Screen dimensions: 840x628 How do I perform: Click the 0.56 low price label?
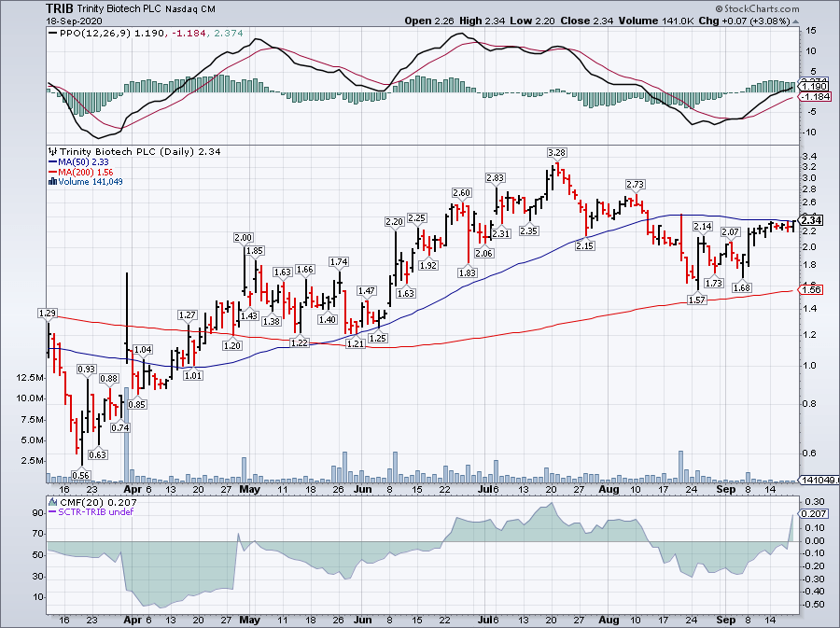(80, 475)
